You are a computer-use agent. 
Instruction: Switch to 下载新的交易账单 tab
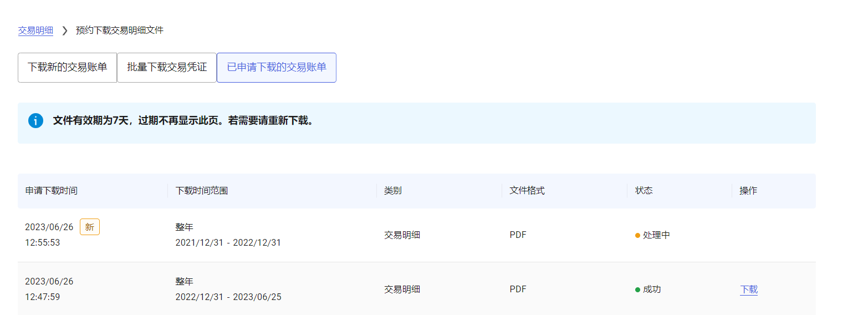coord(67,68)
